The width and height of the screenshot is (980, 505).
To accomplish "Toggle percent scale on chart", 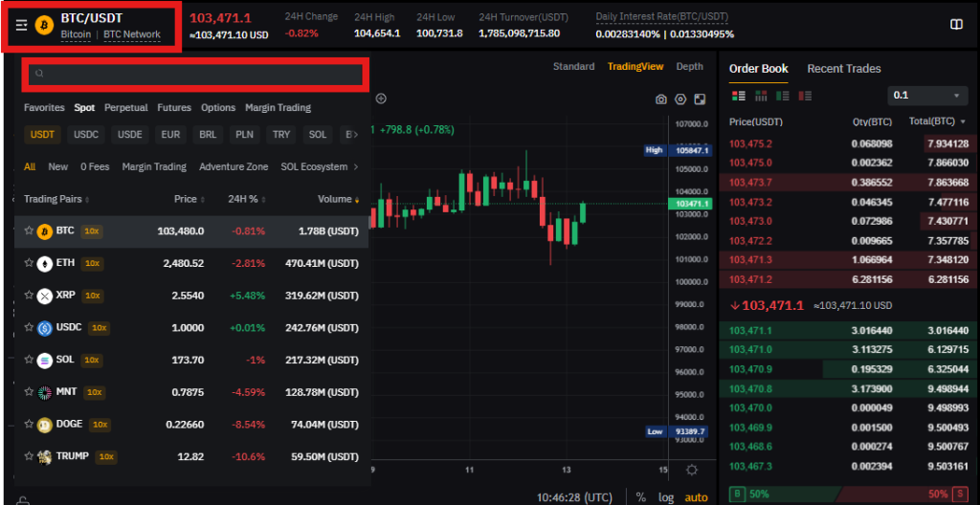I will click(x=640, y=497).
